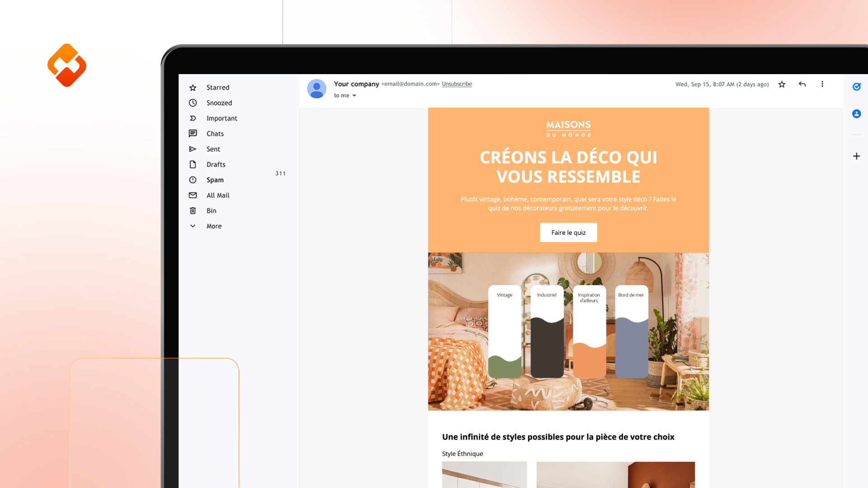
Task: Click the Faire le quiz button
Action: tap(568, 232)
